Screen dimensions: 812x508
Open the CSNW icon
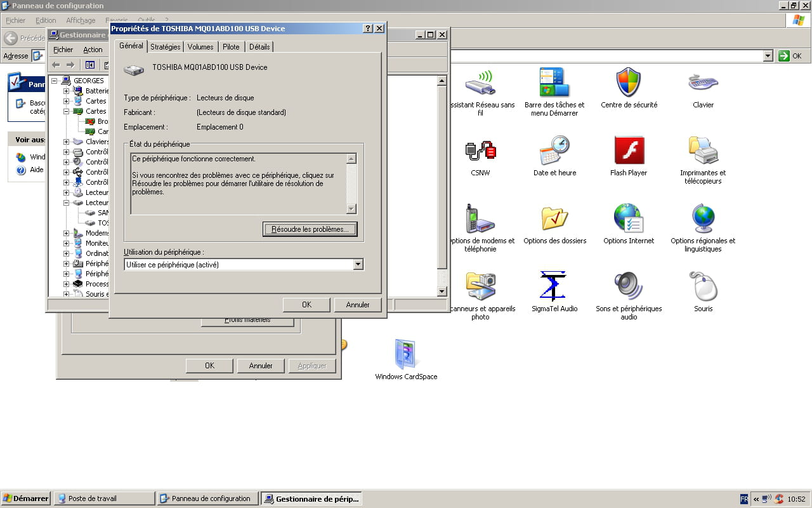pos(480,150)
